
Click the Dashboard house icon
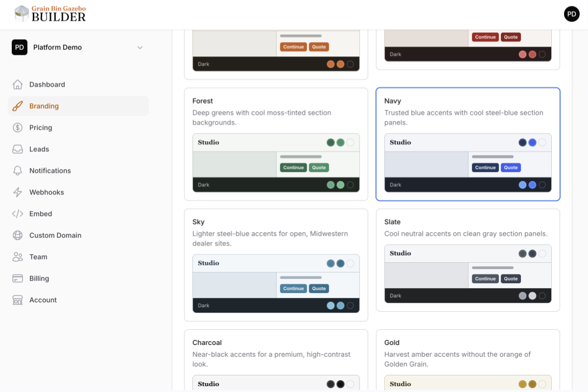click(x=18, y=84)
